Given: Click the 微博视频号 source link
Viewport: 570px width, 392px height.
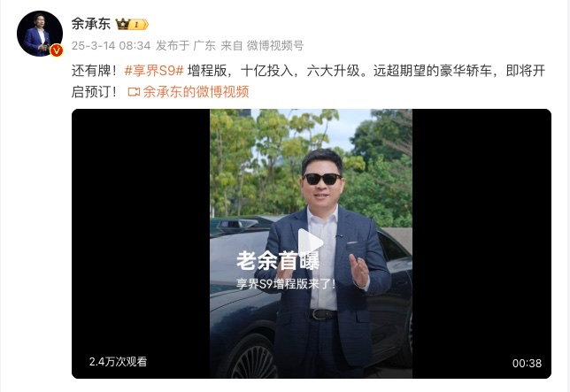Looking at the screenshot, I should pyautogui.click(x=275, y=45).
